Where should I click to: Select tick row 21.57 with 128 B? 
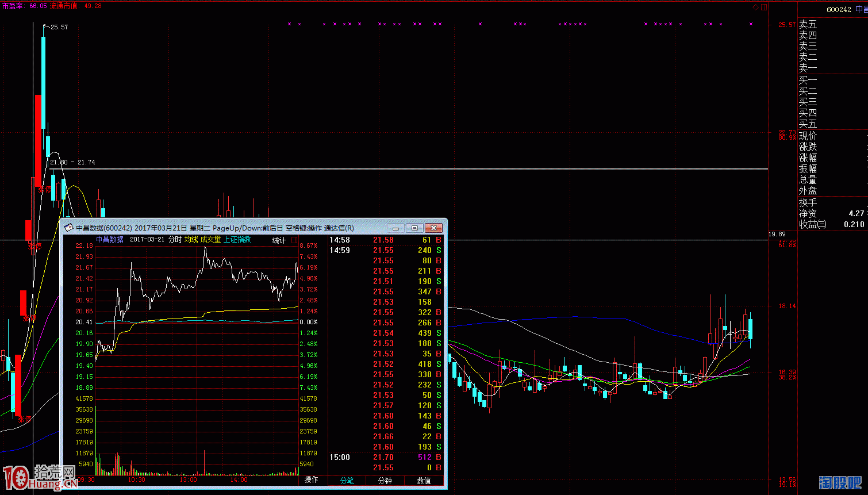click(x=386, y=406)
